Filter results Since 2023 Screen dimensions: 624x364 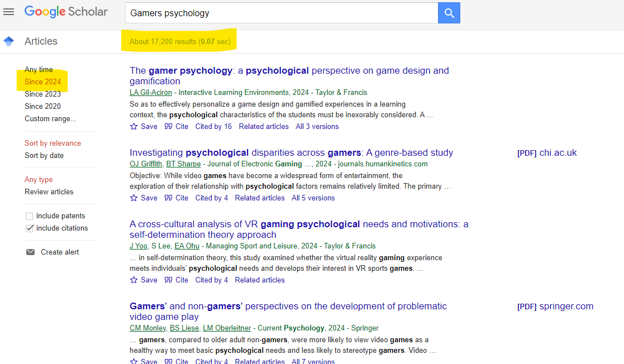[x=42, y=94]
